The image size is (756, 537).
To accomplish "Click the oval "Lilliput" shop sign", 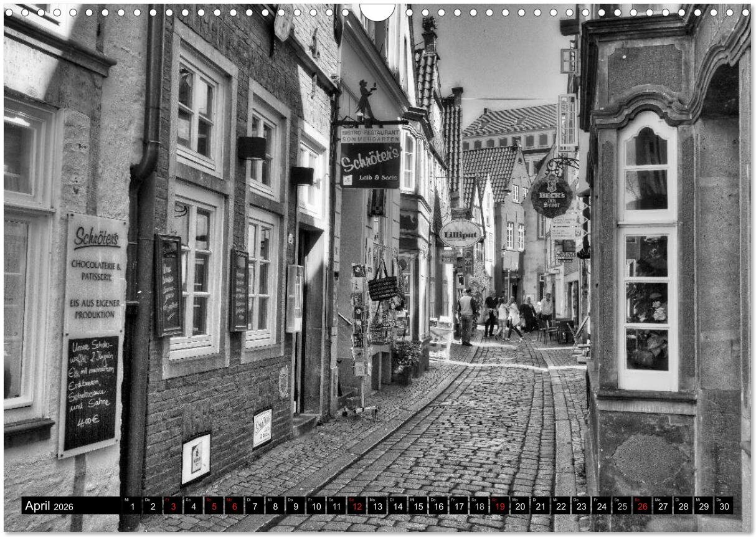I will (461, 233).
